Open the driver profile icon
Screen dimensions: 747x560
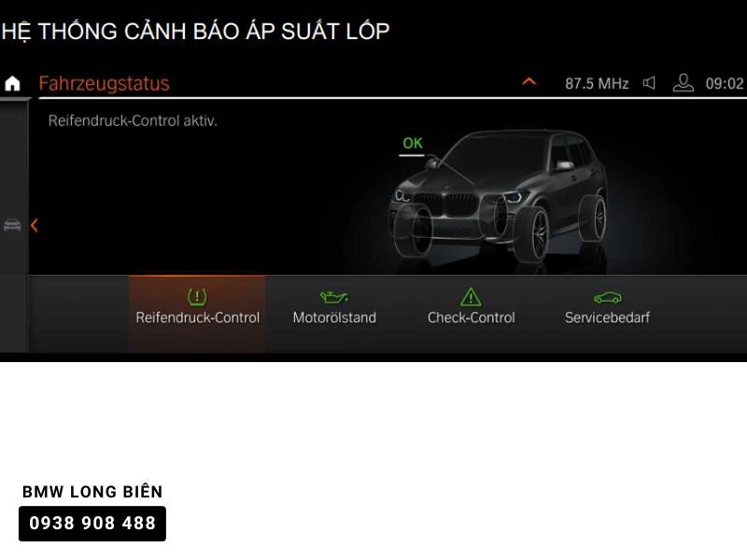[x=683, y=83]
